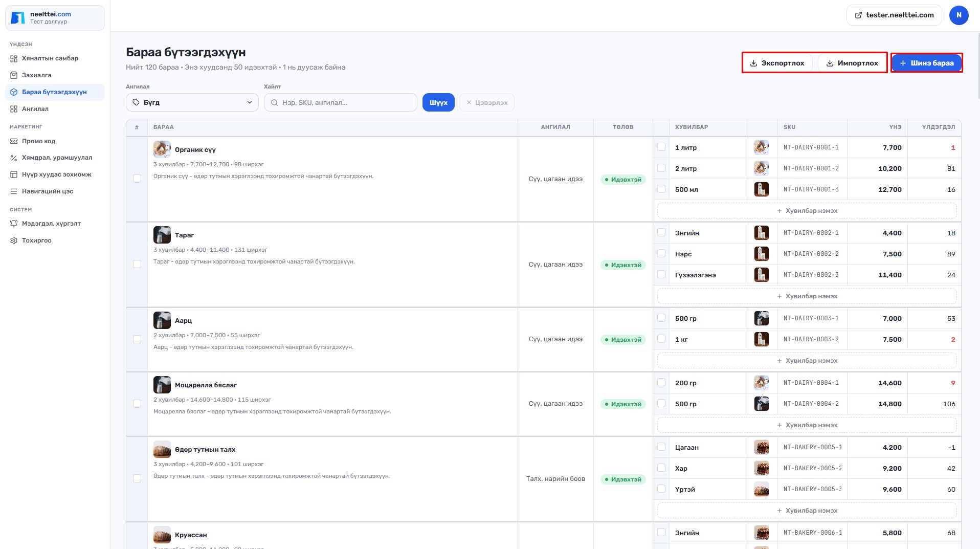Image resolution: width=980 pixels, height=549 pixels.
Task: Expand Хувилбар нэмэх under Өдөр тутмын талх
Action: 807,511
